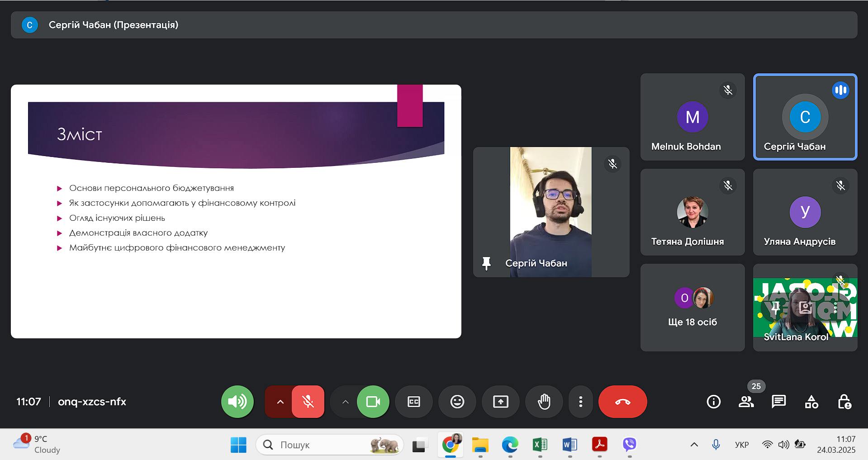The image size is (868, 460).
Task: Open more options three-dot menu
Action: 580,402
